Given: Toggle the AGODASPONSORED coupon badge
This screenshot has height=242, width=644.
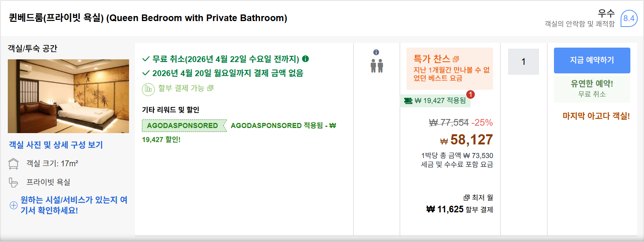Looking at the screenshot, I should tap(184, 126).
